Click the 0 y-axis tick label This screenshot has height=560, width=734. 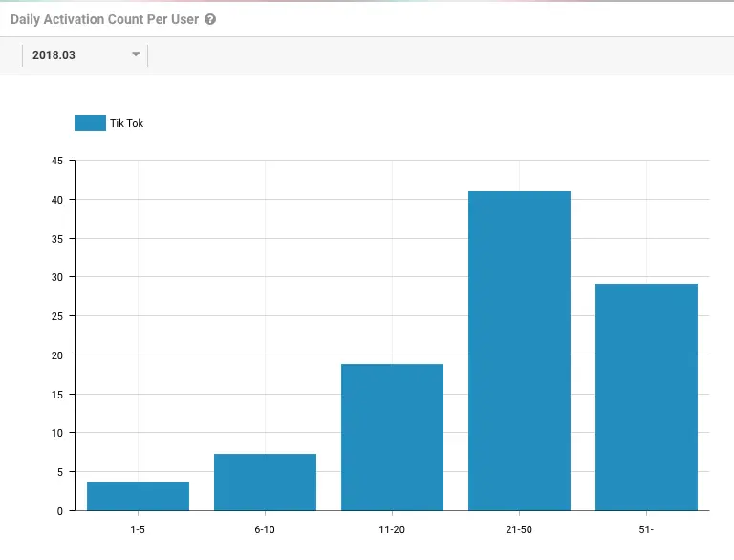coord(60,511)
